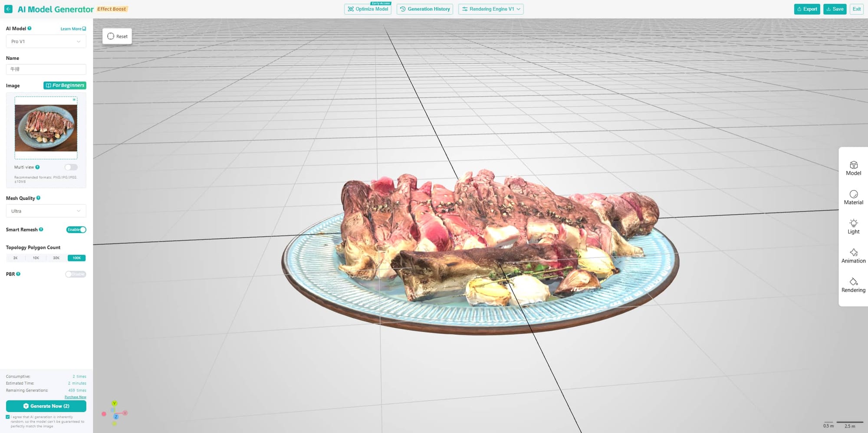Click the Z axis on the orientation gizmo
This screenshot has height=433, width=868.
click(116, 417)
